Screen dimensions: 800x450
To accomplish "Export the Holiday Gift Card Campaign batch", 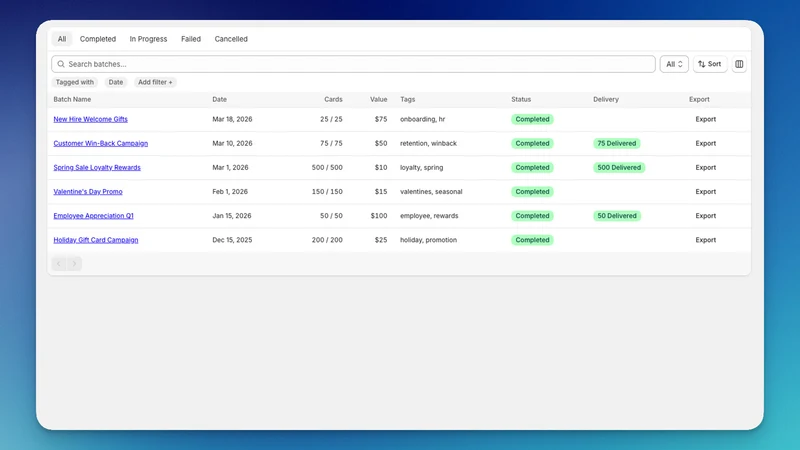I will click(x=706, y=240).
